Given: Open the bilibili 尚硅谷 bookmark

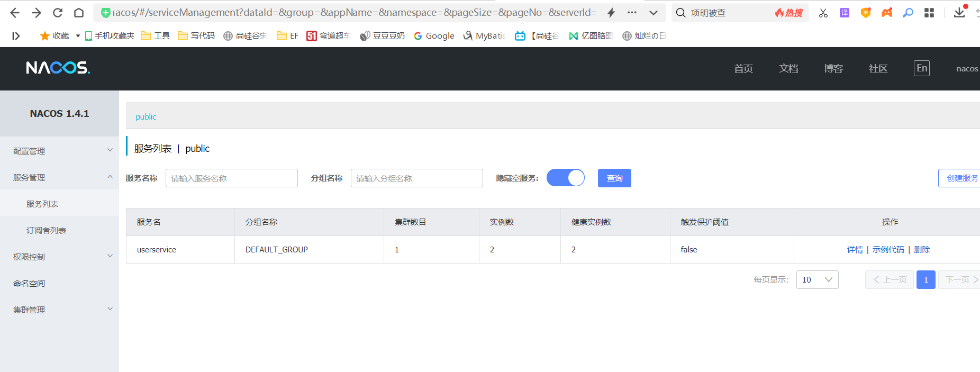Looking at the screenshot, I should (x=537, y=35).
